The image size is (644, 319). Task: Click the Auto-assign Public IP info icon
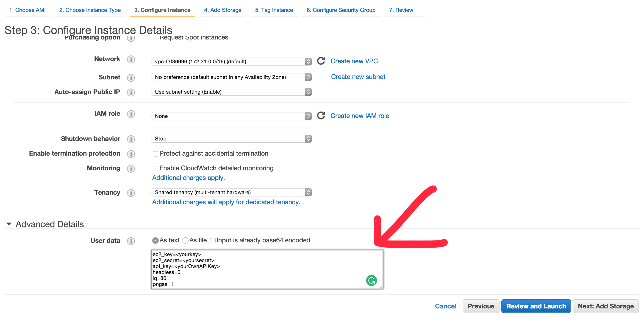click(x=131, y=92)
